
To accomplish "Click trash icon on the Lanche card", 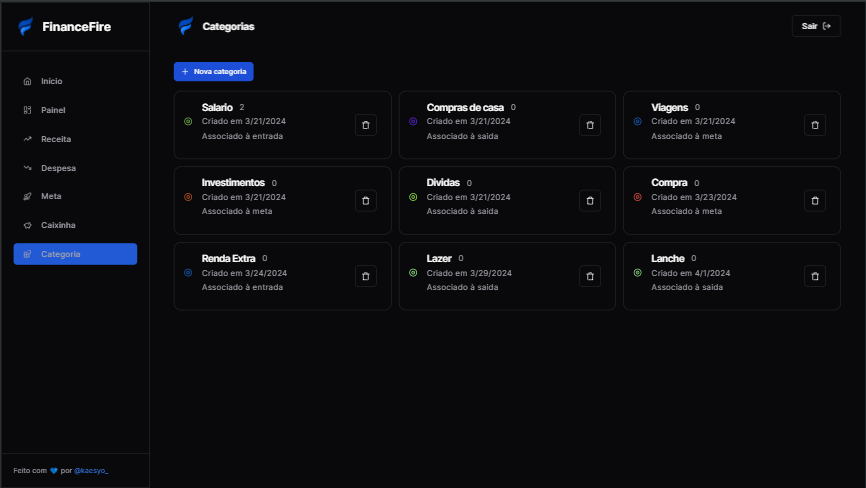I will [x=815, y=276].
